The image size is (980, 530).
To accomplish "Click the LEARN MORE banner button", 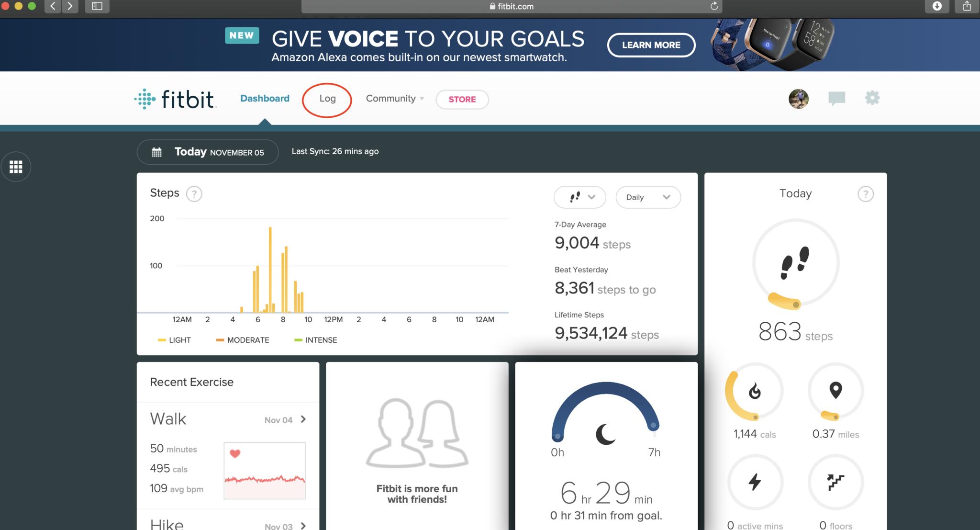I will click(651, 45).
